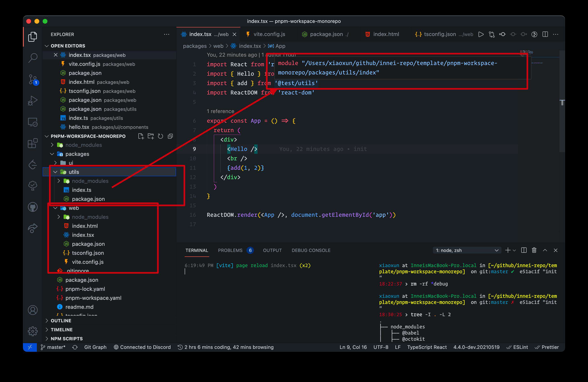Click the '1 reference' code lens

[220, 111]
